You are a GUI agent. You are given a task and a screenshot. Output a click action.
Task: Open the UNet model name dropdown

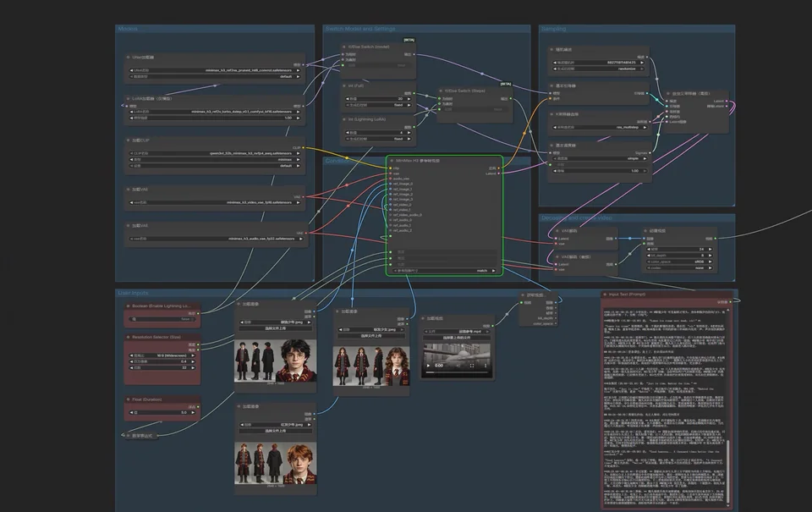215,70
